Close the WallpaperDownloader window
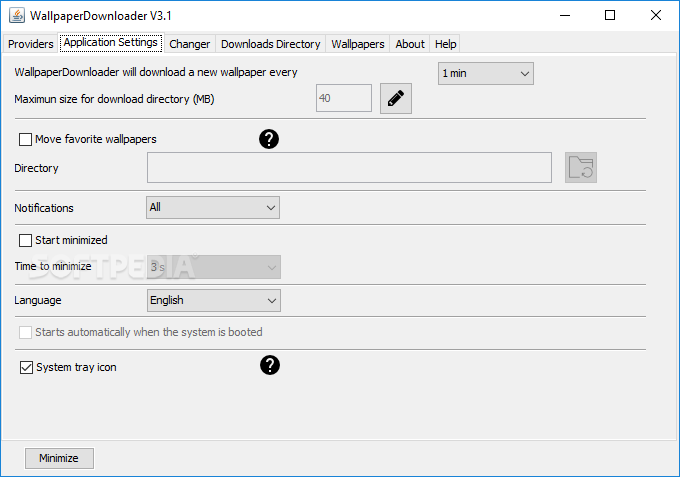 (656, 15)
